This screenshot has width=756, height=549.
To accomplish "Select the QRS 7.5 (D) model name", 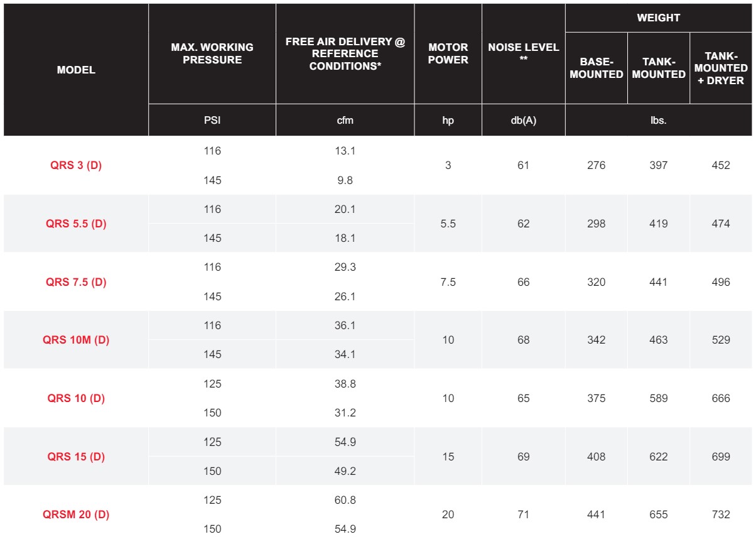I will (x=76, y=282).
